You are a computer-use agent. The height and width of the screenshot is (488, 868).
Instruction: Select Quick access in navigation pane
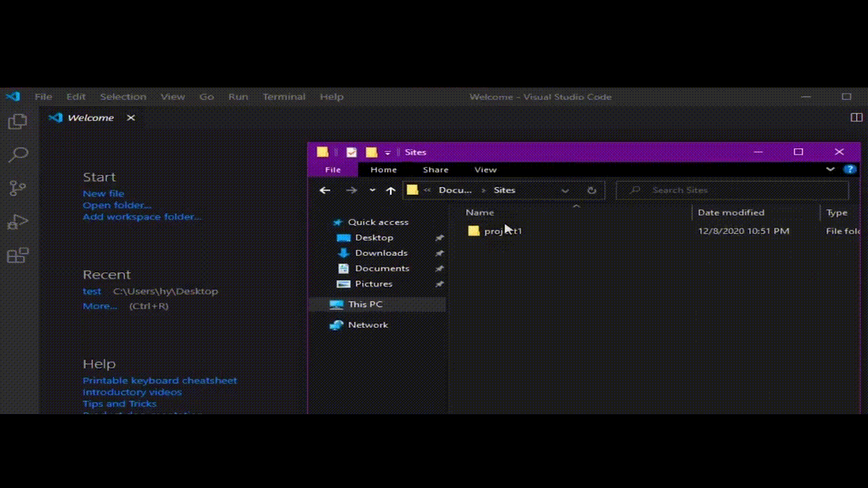pyautogui.click(x=378, y=222)
